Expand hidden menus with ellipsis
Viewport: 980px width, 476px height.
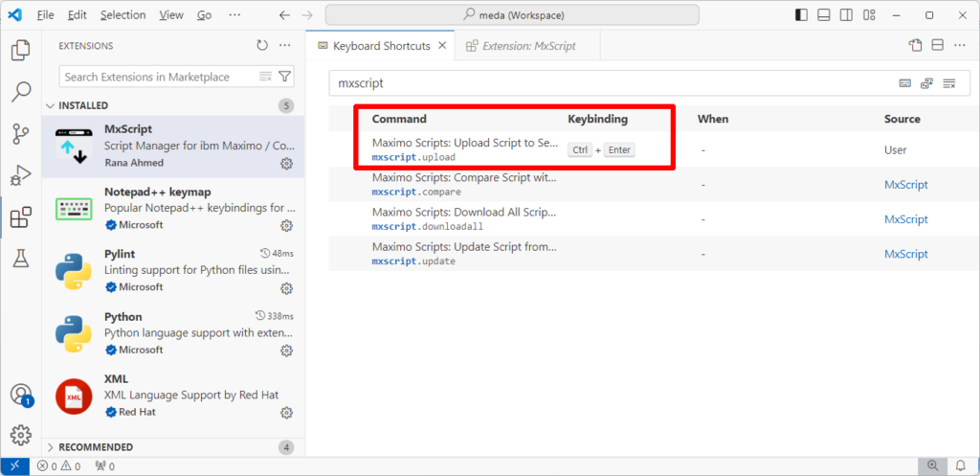[x=234, y=15]
